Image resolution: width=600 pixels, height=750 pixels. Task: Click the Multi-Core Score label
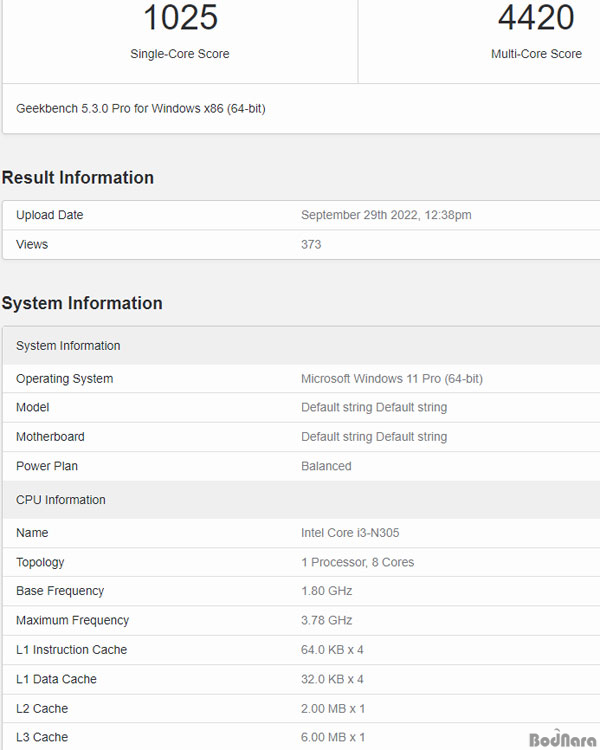[x=536, y=54]
